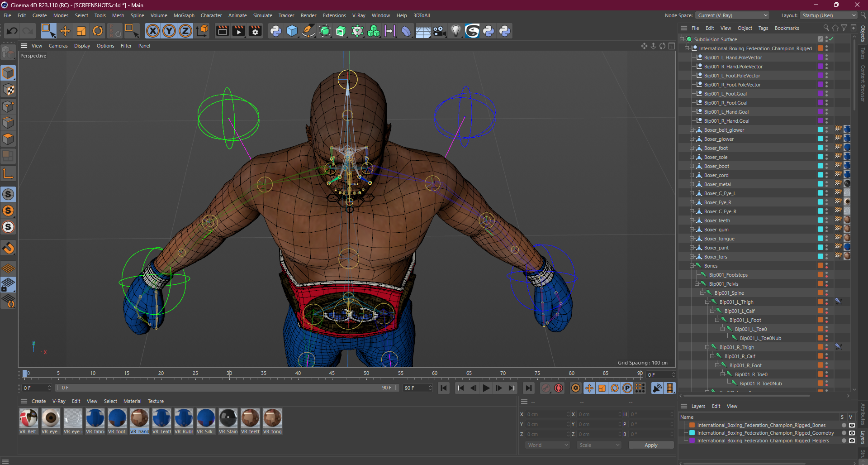The height and width of the screenshot is (465, 868).
Task: Open the V-Ray menu
Action: pyautogui.click(x=359, y=15)
